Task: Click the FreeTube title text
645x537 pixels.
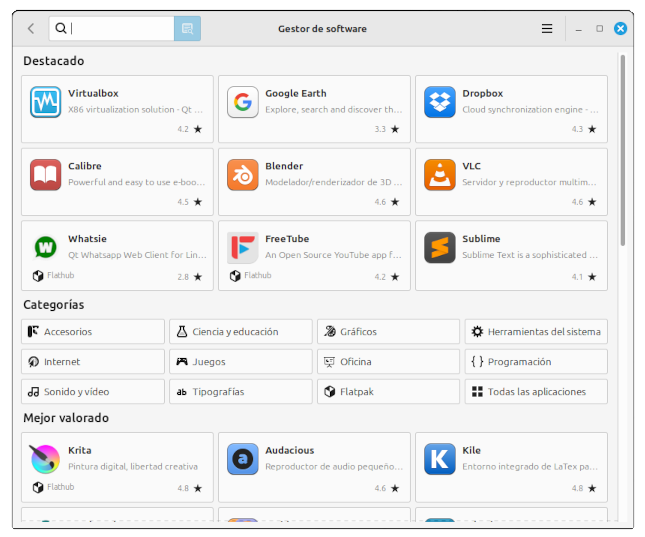Action: point(287,239)
